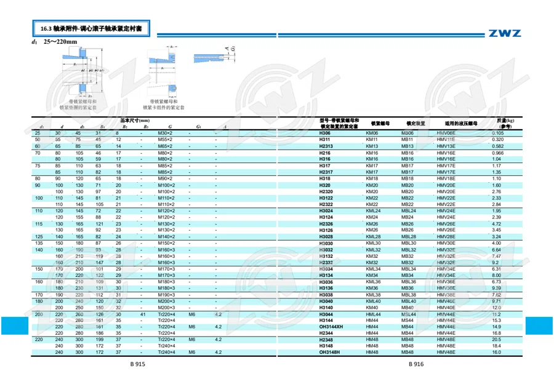Click the thread size M30×2
Screen dimensions: 554x392
point(165,133)
